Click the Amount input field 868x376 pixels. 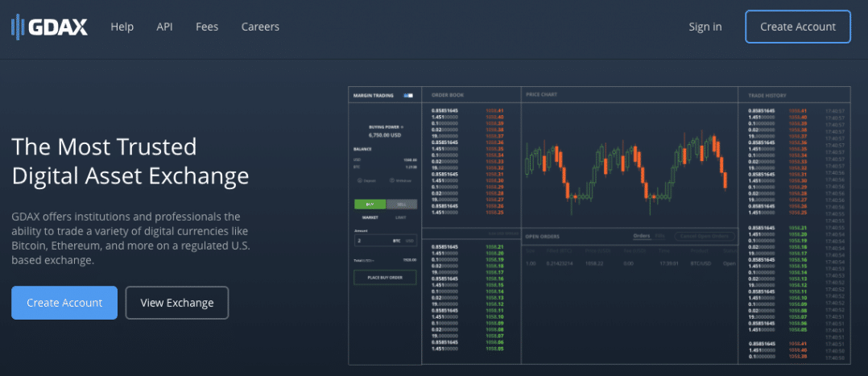(x=385, y=241)
